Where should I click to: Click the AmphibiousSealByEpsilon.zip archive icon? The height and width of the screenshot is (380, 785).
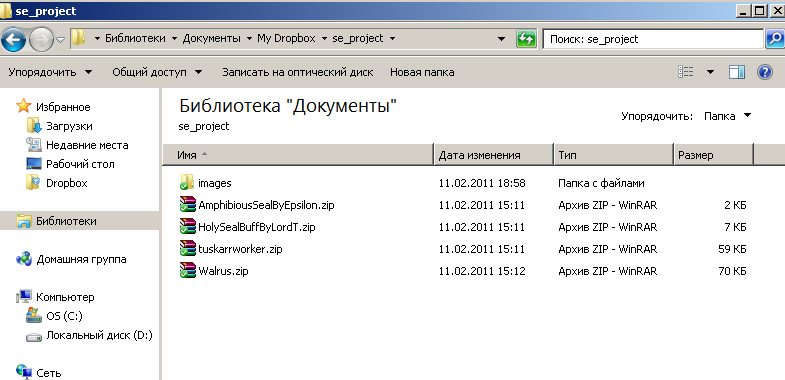(187, 205)
